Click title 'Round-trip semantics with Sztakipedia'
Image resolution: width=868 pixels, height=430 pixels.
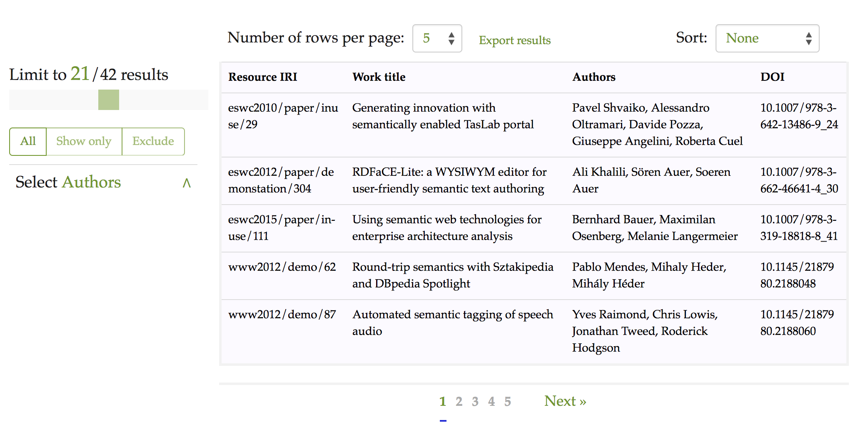[453, 275]
